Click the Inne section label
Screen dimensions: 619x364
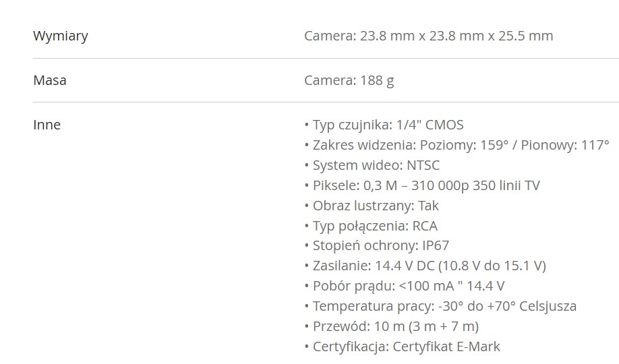pos(47,125)
